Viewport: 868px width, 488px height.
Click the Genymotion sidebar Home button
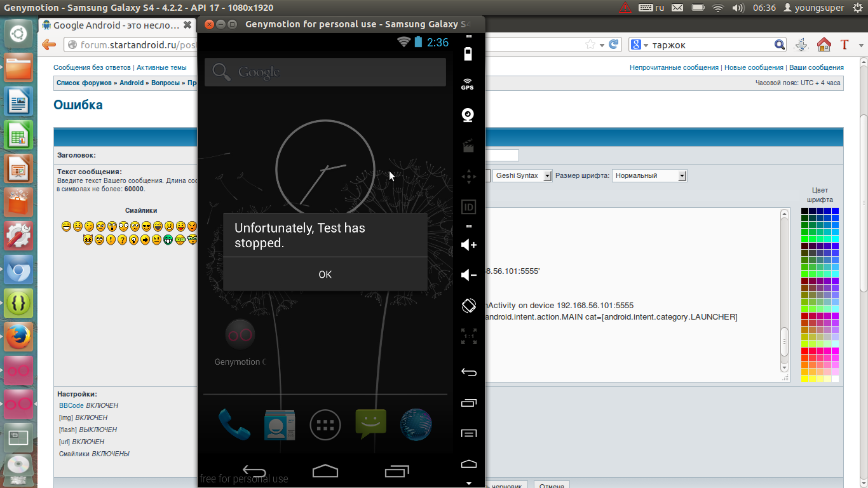point(468,463)
